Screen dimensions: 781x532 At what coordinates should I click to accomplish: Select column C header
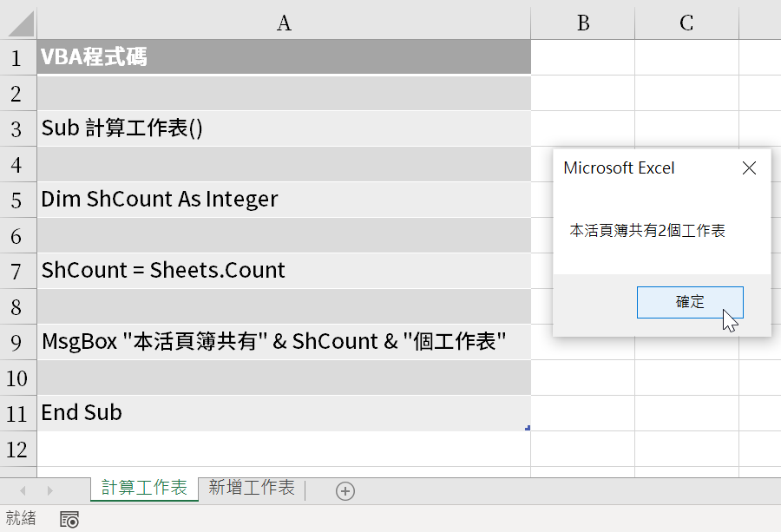click(x=687, y=23)
